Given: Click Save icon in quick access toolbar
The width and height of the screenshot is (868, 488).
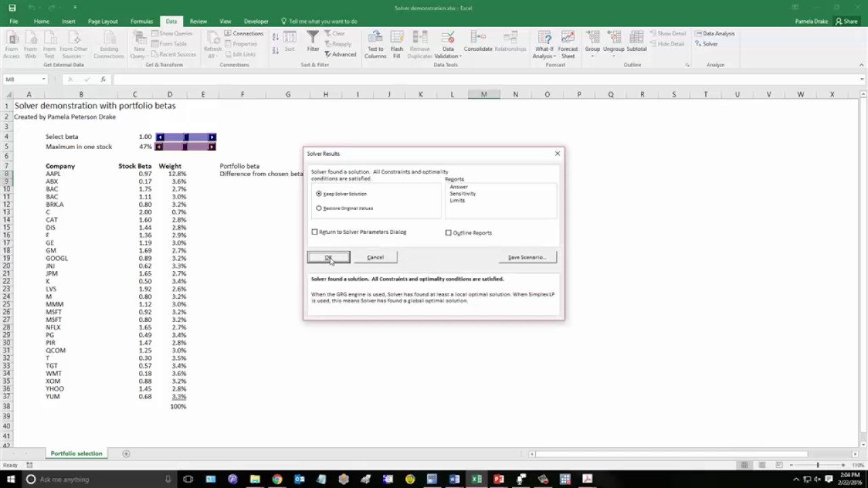Looking at the screenshot, I should [12, 8].
